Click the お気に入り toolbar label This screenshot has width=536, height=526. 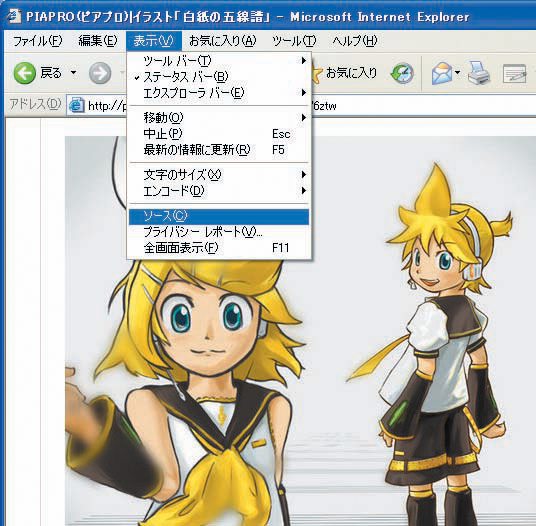pos(351,73)
